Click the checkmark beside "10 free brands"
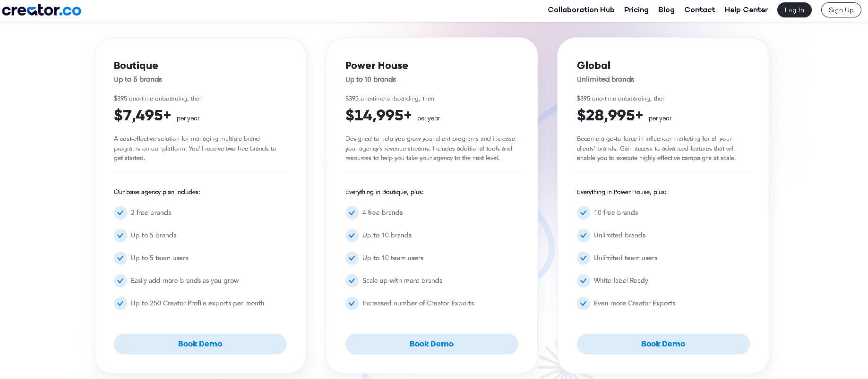This screenshot has width=868, height=379. [584, 213]
